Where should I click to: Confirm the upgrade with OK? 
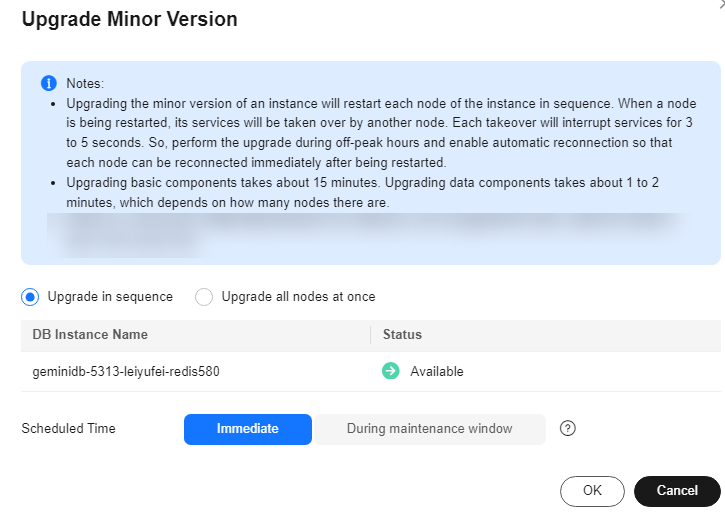pos(592,491)
